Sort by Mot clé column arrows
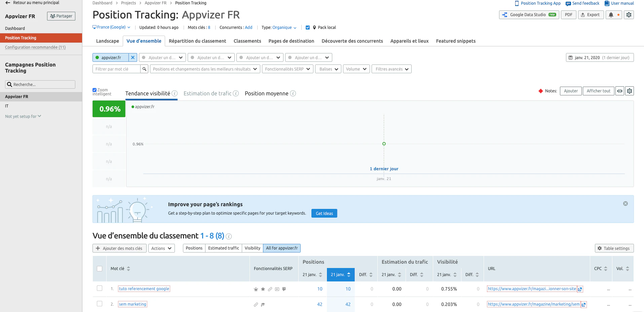 (128, 269)
